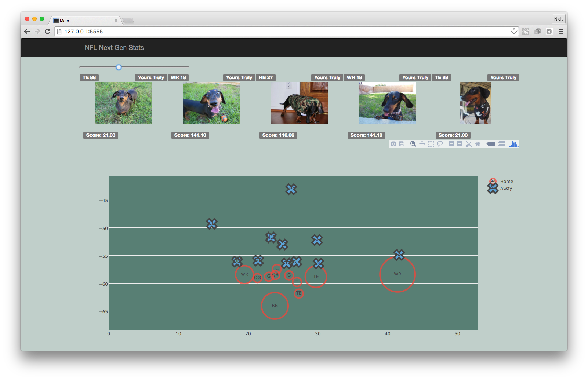
Task: Choose the Box Select dashed-rectangle tool
Action: click(431, 144)
